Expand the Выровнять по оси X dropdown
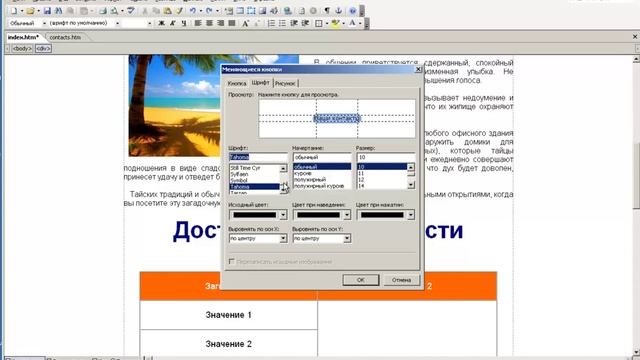The image size is (640, 360). point(283,238)
